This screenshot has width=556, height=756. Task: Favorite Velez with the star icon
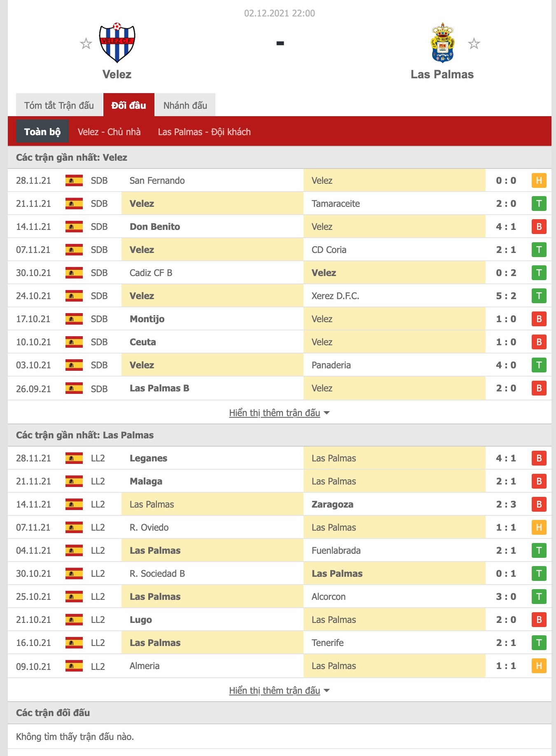tap(86, 43)
